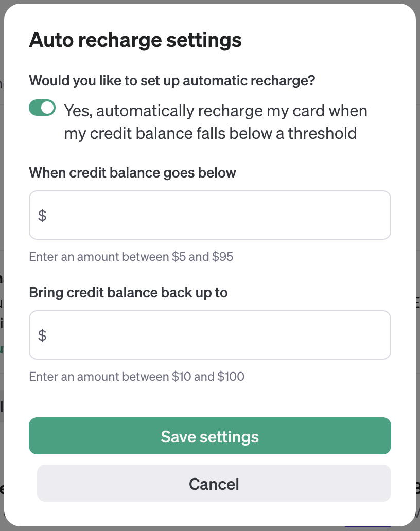The image size is (420, 531).
Task: Click the 'Enter an amount between $5 and $95' hint
Action: click(x=131, y=257)
